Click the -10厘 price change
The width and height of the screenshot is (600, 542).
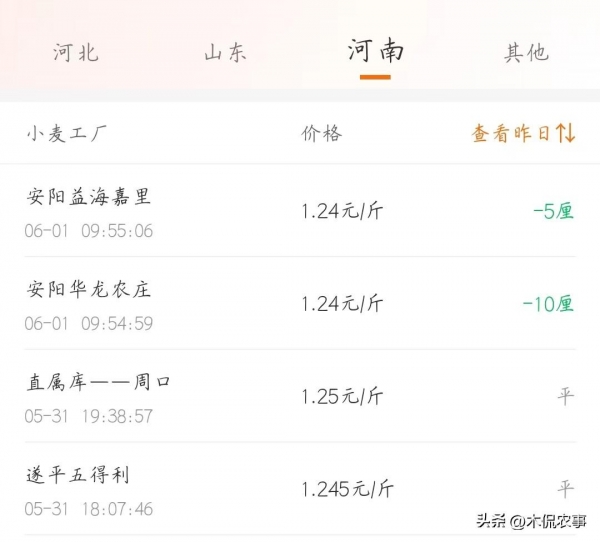pos(549,304)
